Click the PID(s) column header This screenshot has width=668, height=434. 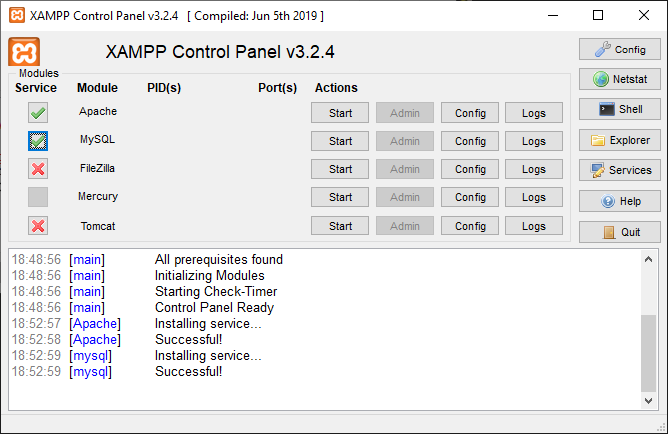pos(164,88)
